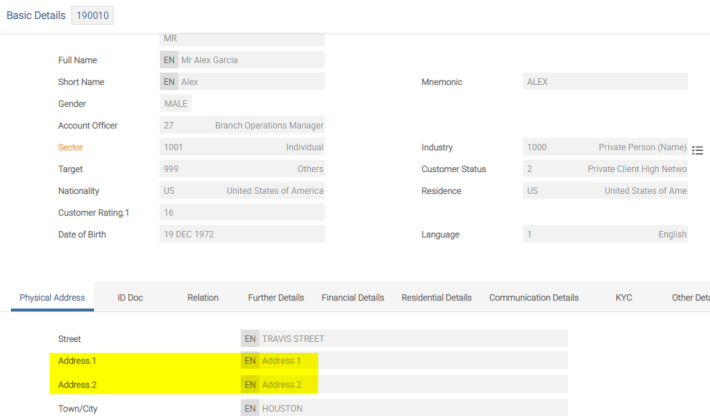Screen dimensions: 710x416
Task: Click the Account Officer field
Action: (241, 125)
